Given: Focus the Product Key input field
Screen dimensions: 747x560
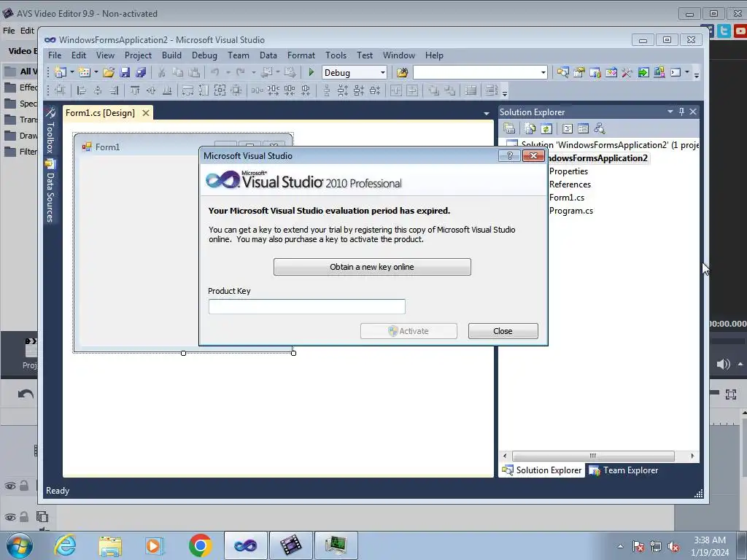Looking at the screenshot, I should click(307, 307).
